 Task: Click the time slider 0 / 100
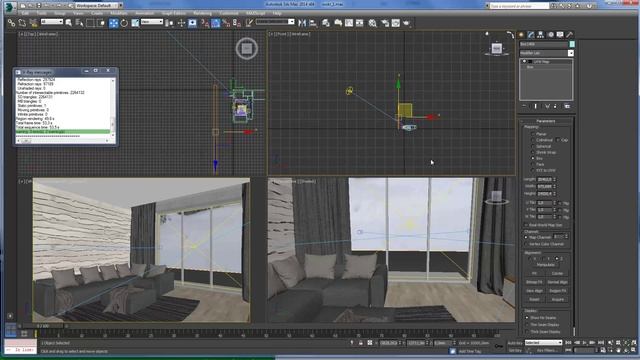click(43, 326)
